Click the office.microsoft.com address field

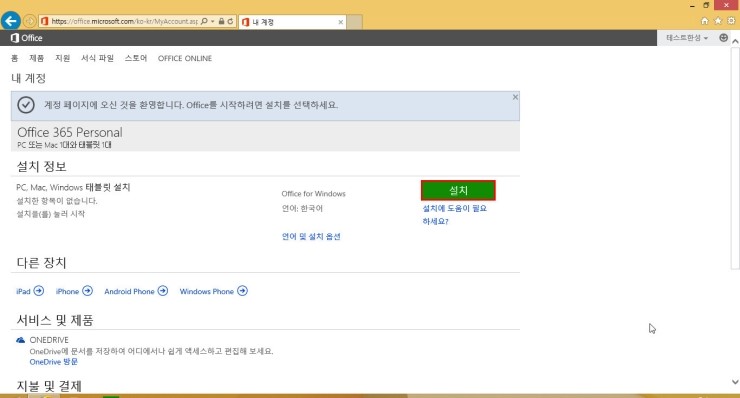click(125, 21)
